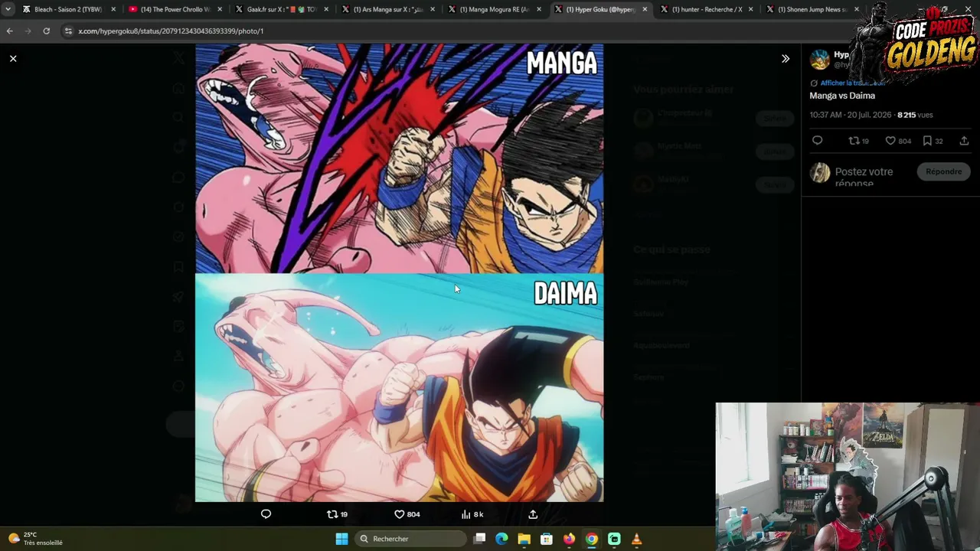
Task: Close the active "Hyper Goku" tab
Action: (645, 9)
